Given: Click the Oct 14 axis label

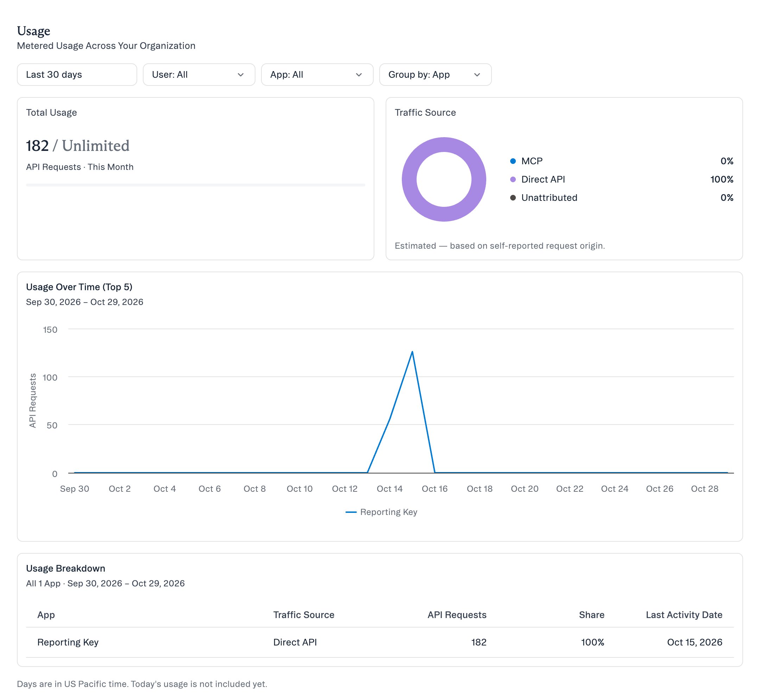Looking at the screenshot, I should [389, 489].
